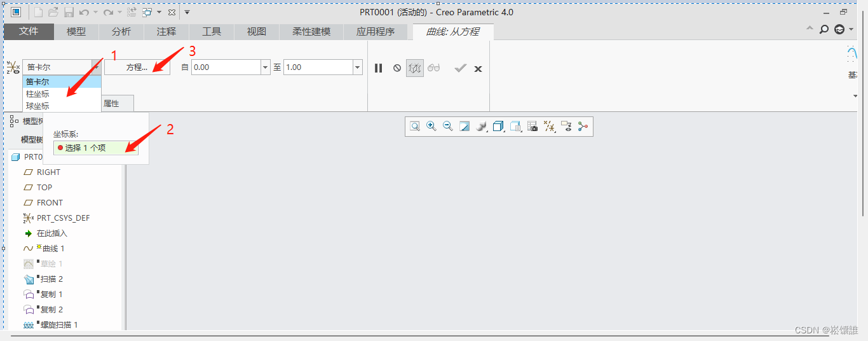Click the Refit view icon
The image size is (868, 341).
click(x=415, y=127)
